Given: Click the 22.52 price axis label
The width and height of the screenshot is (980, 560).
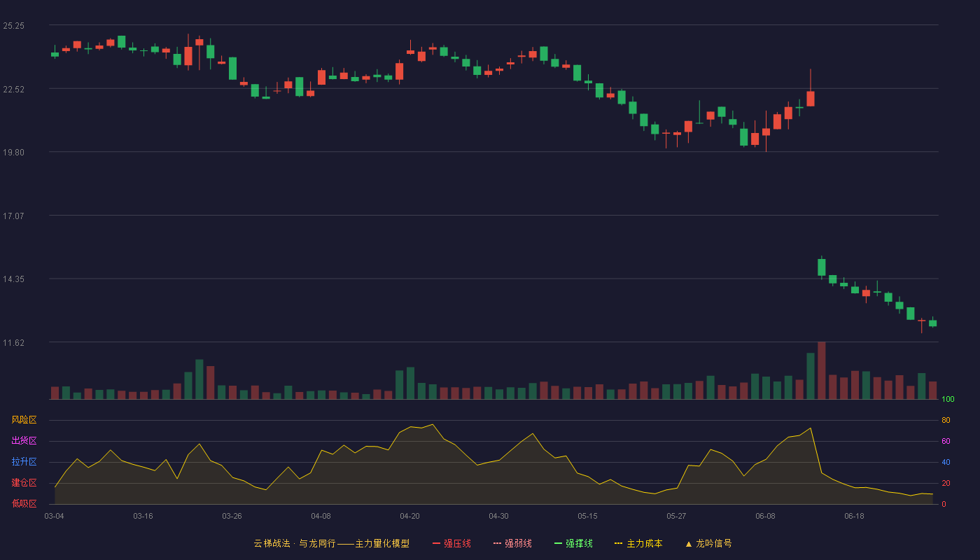Looking at the screenshot, I should point(13,89).
